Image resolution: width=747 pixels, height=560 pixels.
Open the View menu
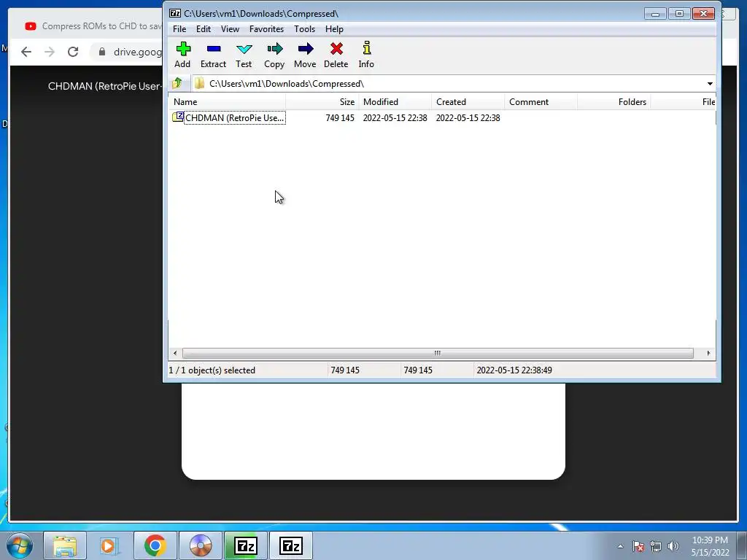[x=230, y=29]
